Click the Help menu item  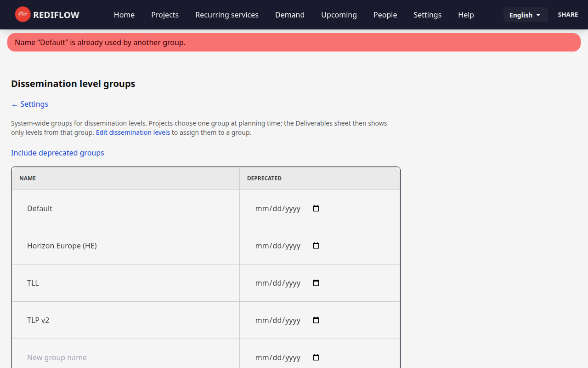tap(466, 15)
